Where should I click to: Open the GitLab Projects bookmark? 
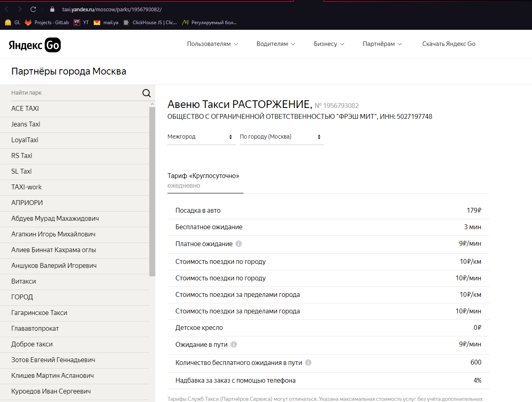47,23
